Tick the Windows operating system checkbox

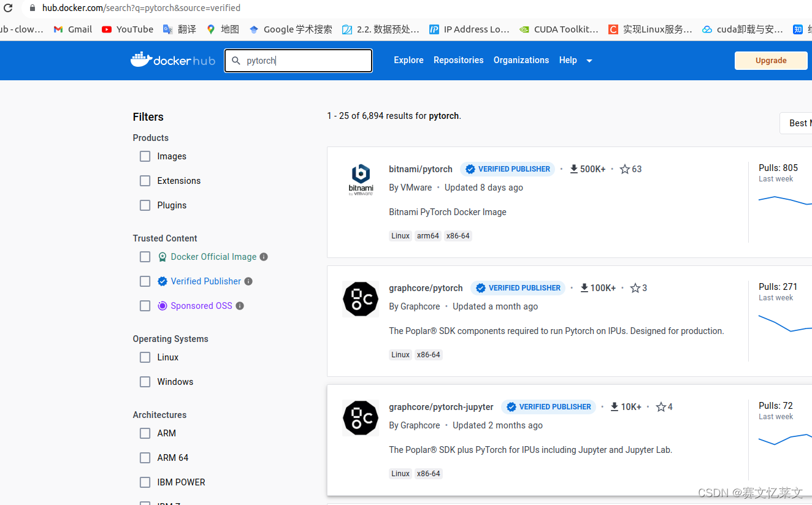tap(145, 382)
